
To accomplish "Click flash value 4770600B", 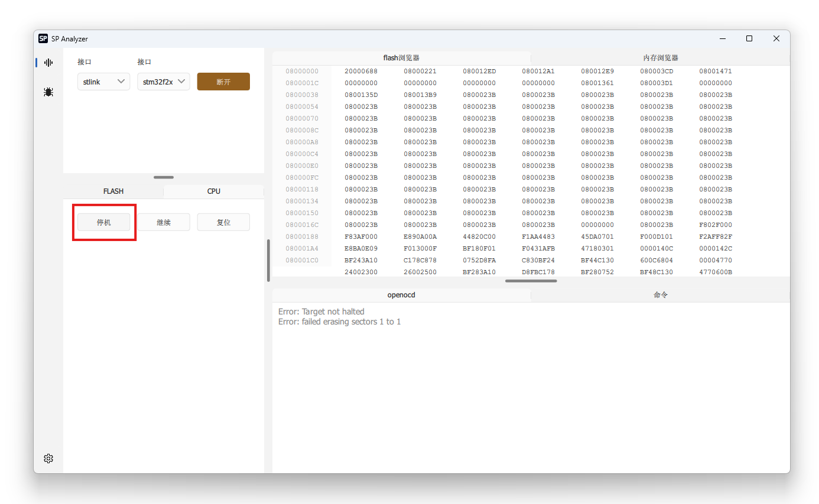I will 716,272.
